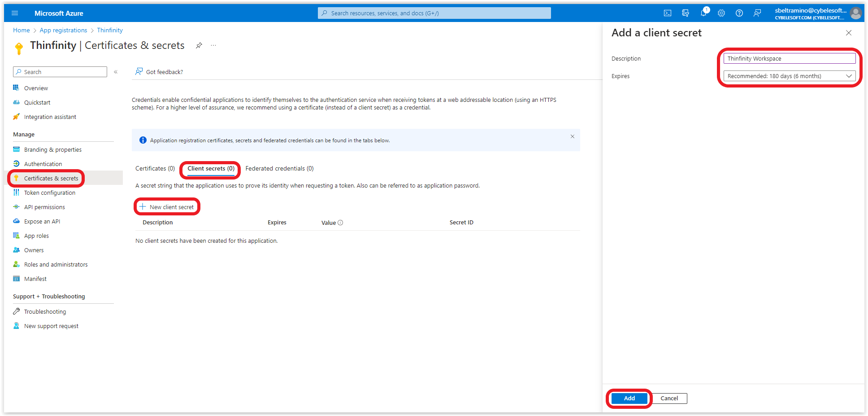Open the account avatar menu
The height and width of the screenshot is (416, 868).
tap(856, 13)
